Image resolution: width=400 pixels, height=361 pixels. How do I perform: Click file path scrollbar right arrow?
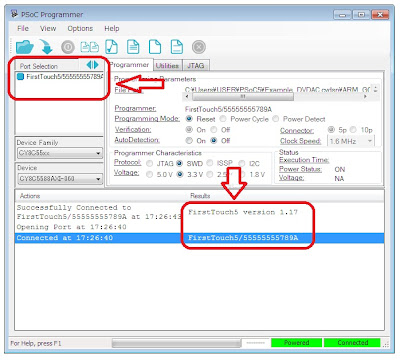(365, 97)
